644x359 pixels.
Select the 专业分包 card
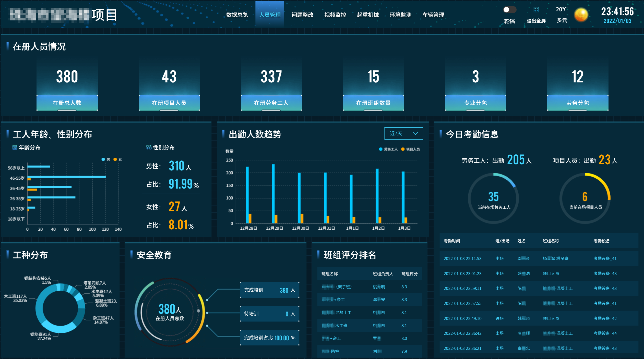(x=476, y=84)
